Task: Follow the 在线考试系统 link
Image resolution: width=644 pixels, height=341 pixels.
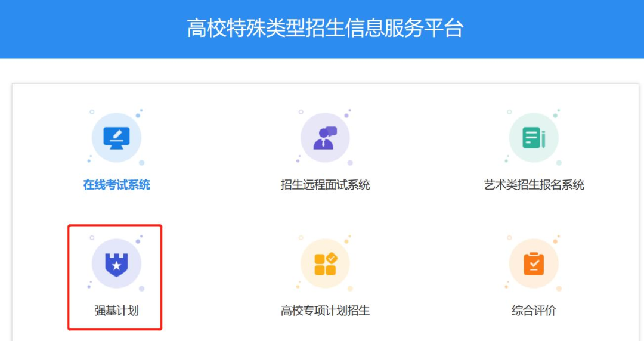Action: pyautogui.click(x=117, y=185)
